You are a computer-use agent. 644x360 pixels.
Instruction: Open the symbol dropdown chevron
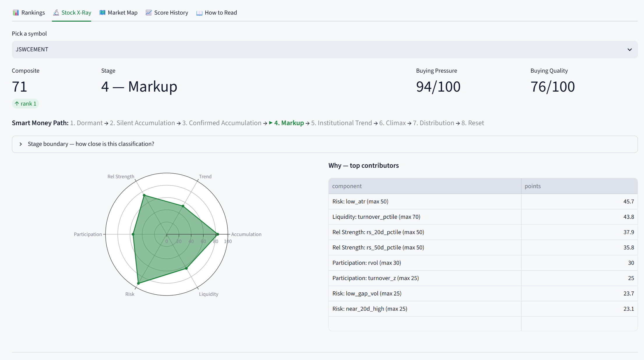[x=629, y=50]
